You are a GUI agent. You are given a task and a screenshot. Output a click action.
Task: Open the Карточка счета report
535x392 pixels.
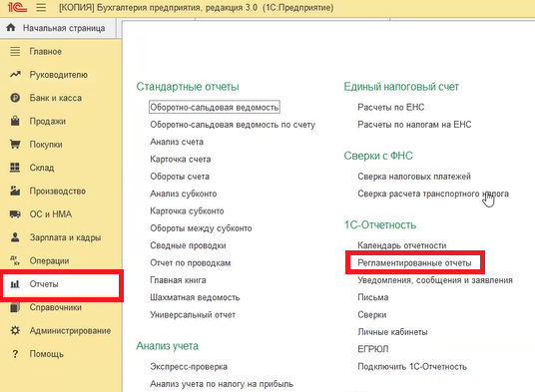tap(180, 159)
